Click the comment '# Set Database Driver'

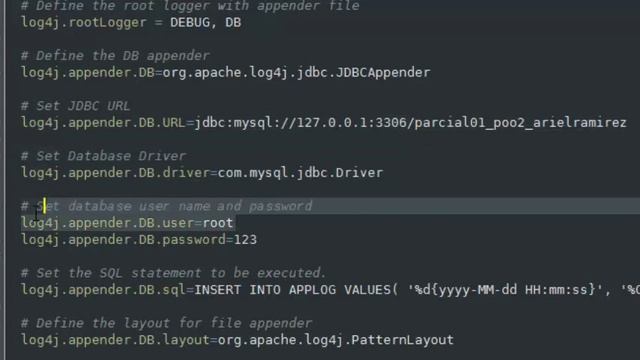[x=103, y=156]
